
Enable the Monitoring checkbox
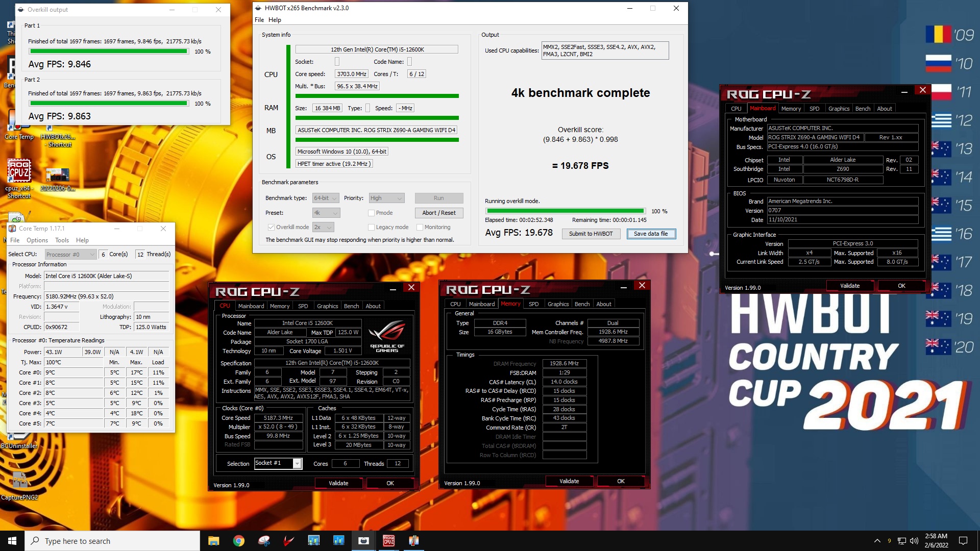click(420, 227)
